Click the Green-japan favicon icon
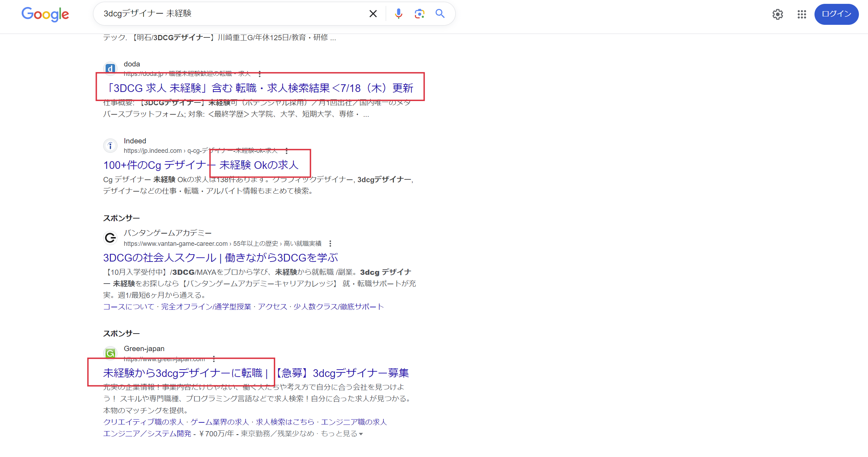 pyautogui.click(x=110, y=353)
